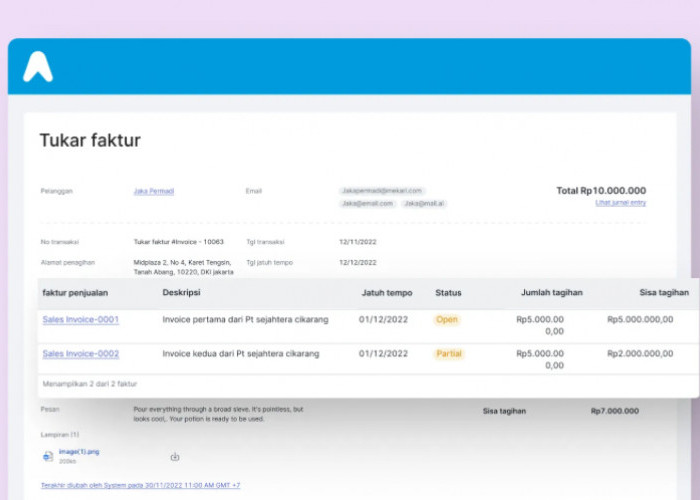Open the Sales Invoice-0002 link
This screenshot has height=500, width=700.
pos(80,354)
